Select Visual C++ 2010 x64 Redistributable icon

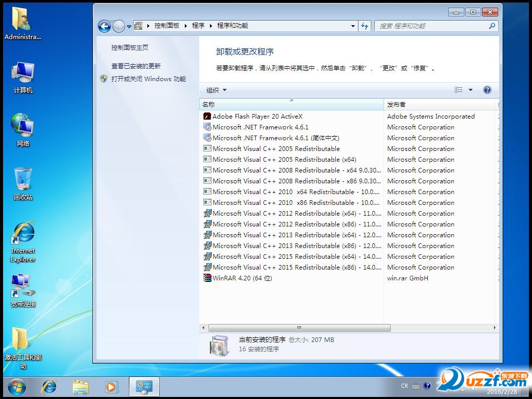(207, 192)
